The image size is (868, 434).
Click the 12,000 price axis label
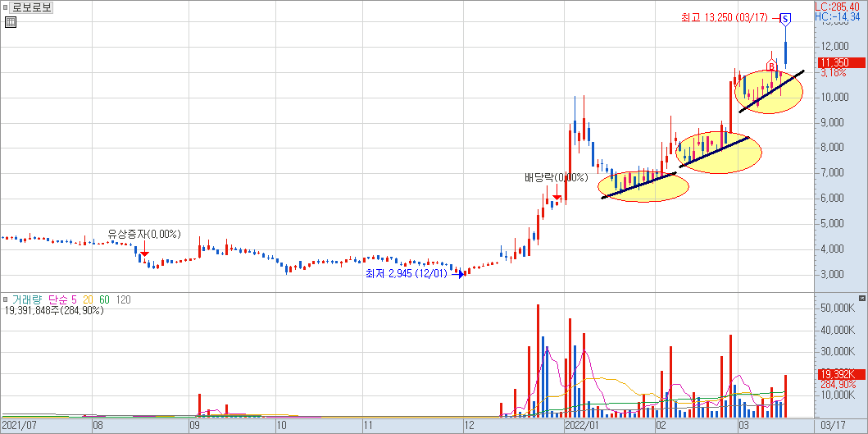tap(834, 47)
